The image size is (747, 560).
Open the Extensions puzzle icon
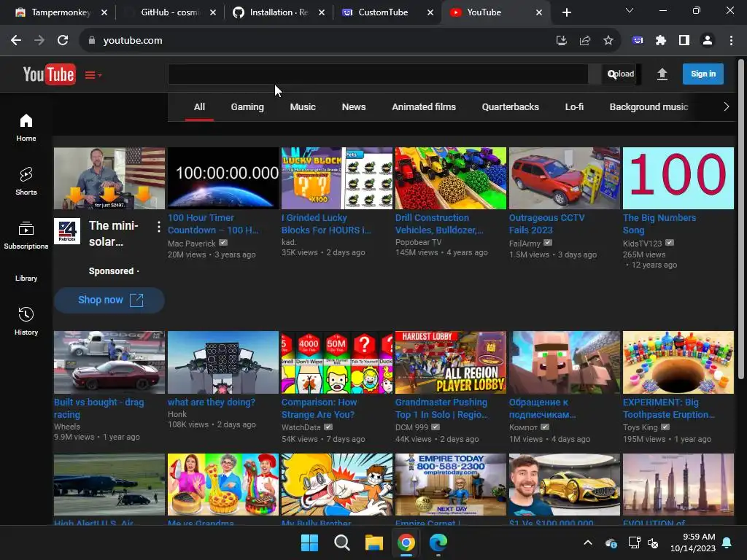(x=661, y=41)
